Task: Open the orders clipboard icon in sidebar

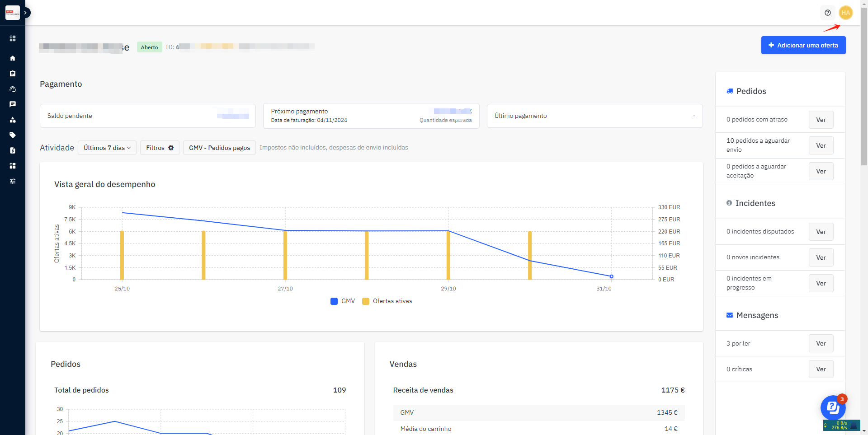Action: pos(13,74)
